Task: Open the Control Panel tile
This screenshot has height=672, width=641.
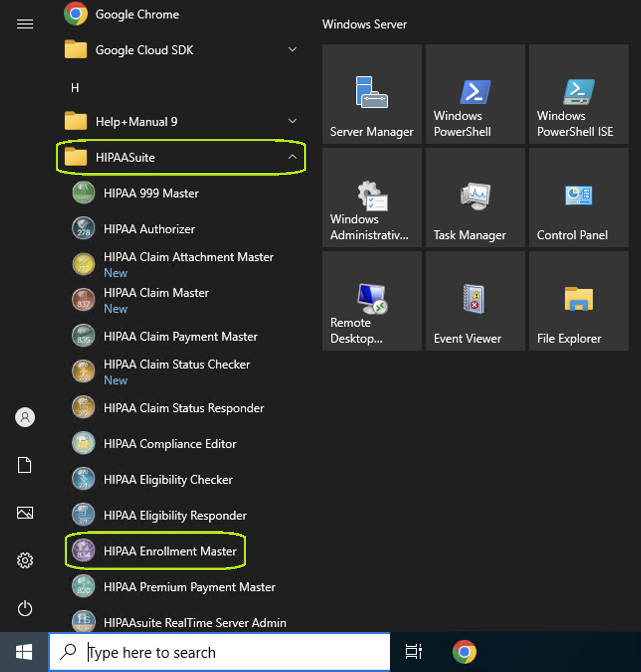Action: click(x=579, y=197)
